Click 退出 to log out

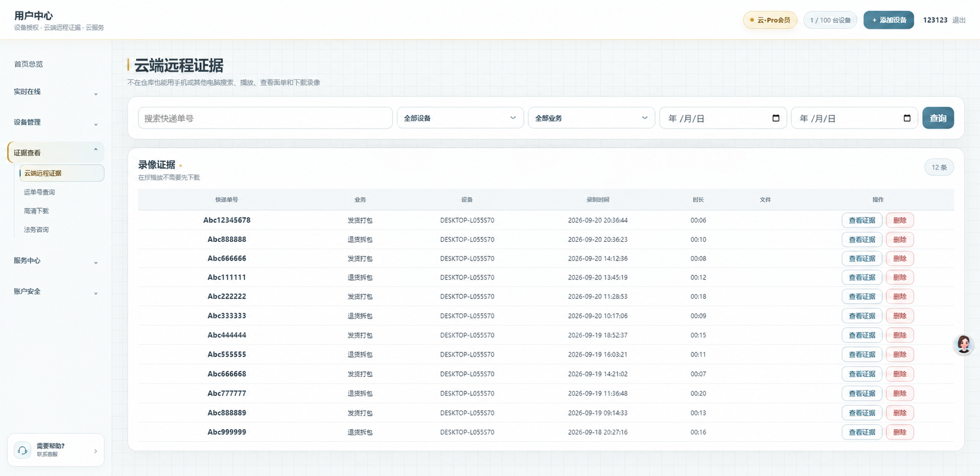[x=959, y=20]
